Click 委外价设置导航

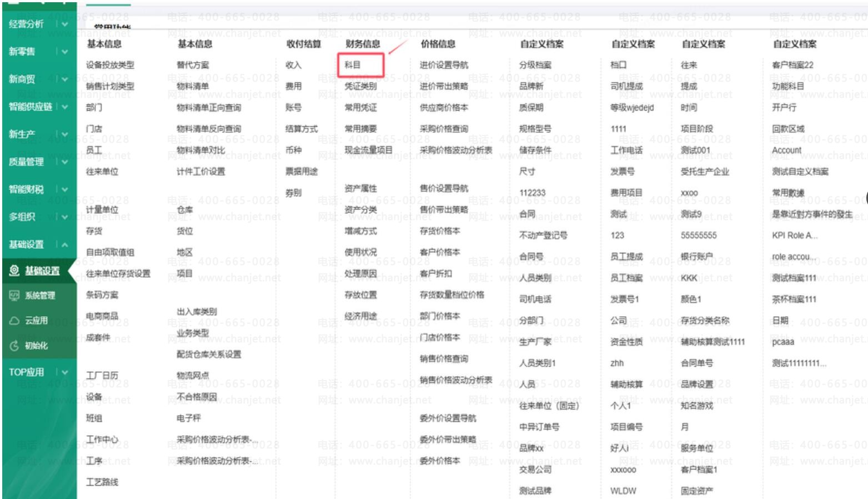click(x=448, y=418)
